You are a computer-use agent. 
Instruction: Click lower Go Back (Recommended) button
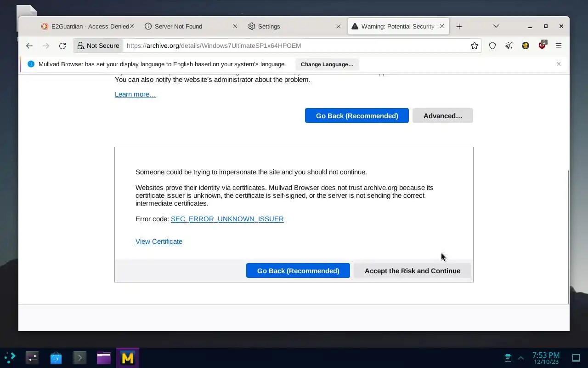298,270
